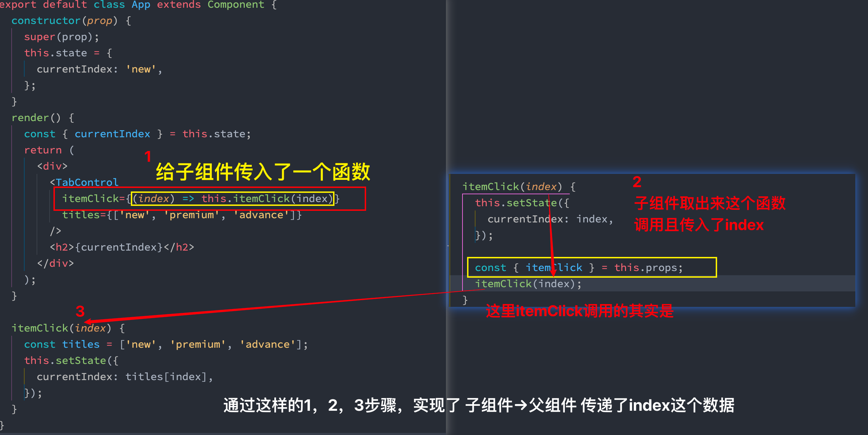Click the red number 3 annotation
The image size is (868, 435).
(x=80, y=311)
